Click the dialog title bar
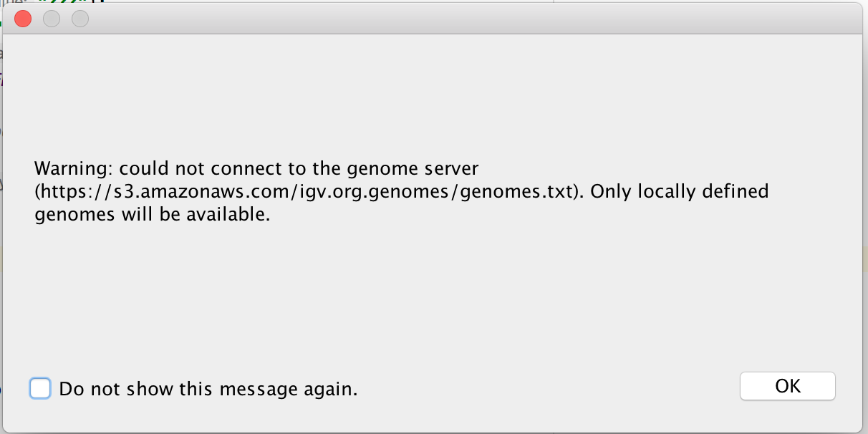Image resolution: width=868 pixels, height=434 pixels. (430, 19)
